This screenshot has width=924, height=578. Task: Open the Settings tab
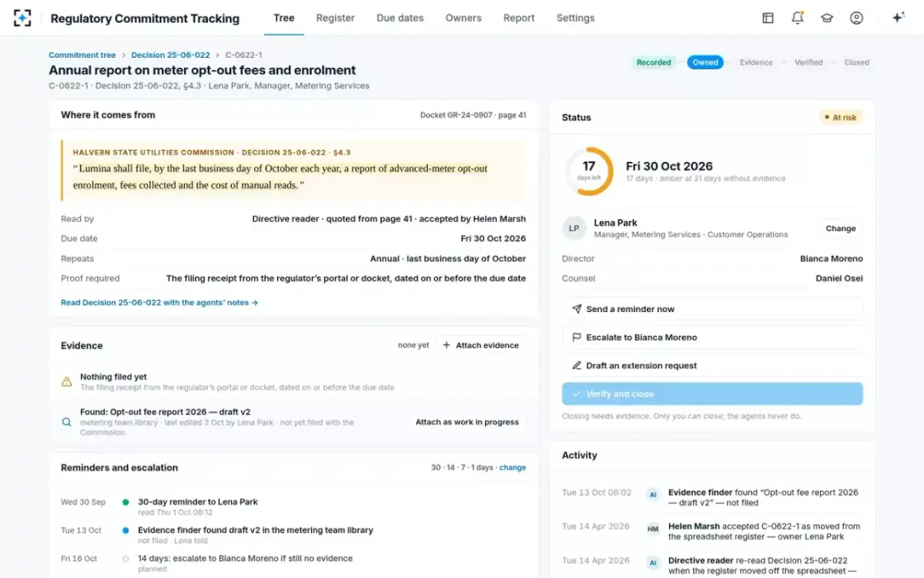[x=575, y=18]
